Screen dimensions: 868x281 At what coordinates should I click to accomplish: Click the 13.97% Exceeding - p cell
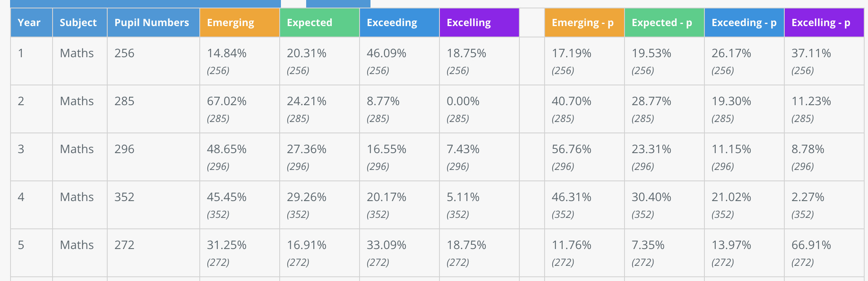point(731,245)
